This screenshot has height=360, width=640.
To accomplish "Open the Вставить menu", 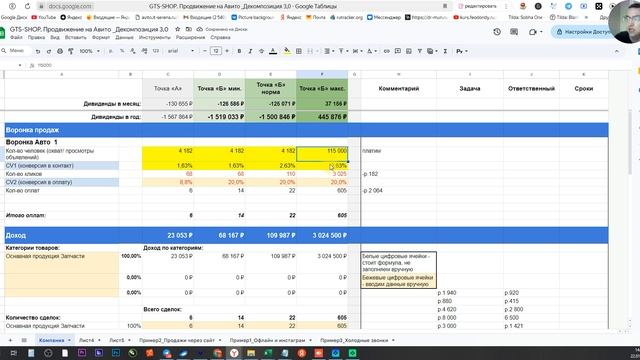I will 76,38.
